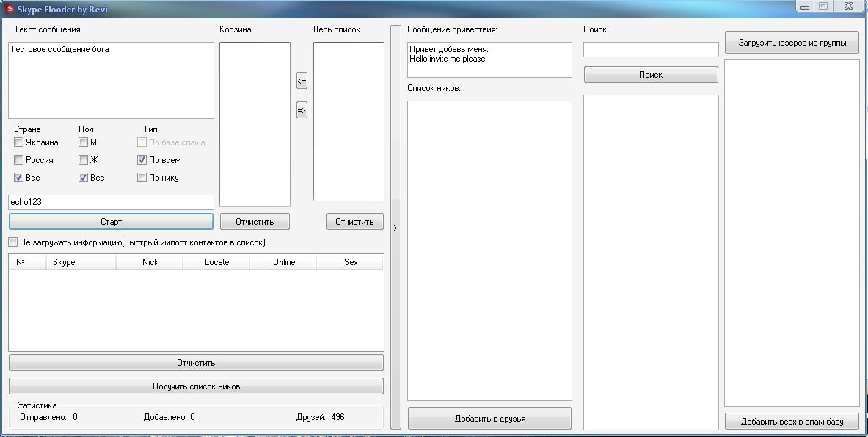Minimize the Skype Flooder window
The width and height of the screenshot is (868, 437).
[805, 6]
